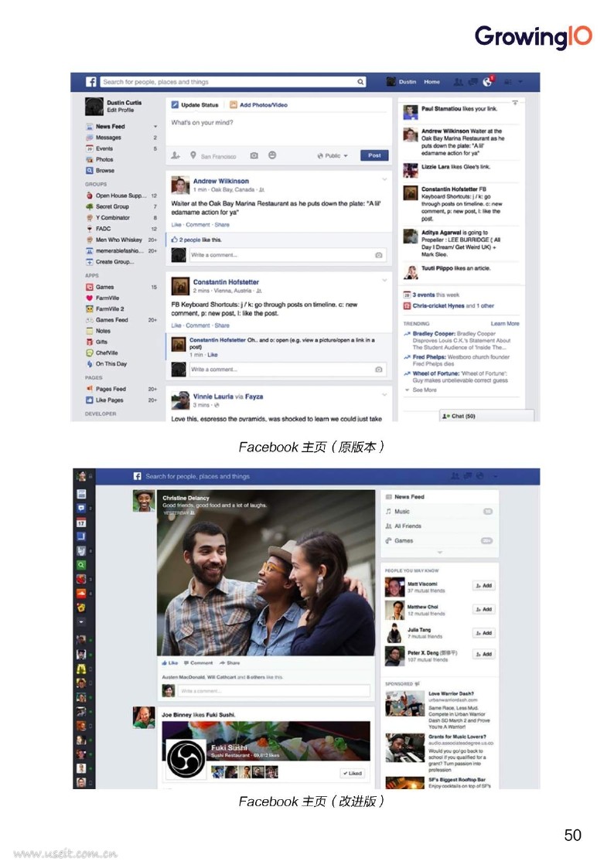Open Dustin profile in header

pos(402,82)
